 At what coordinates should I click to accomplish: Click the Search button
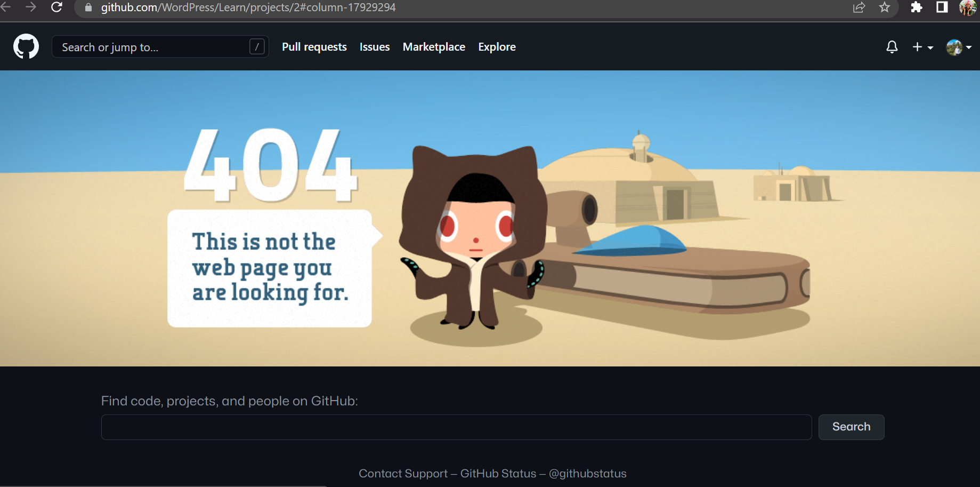tap(851, 427)
